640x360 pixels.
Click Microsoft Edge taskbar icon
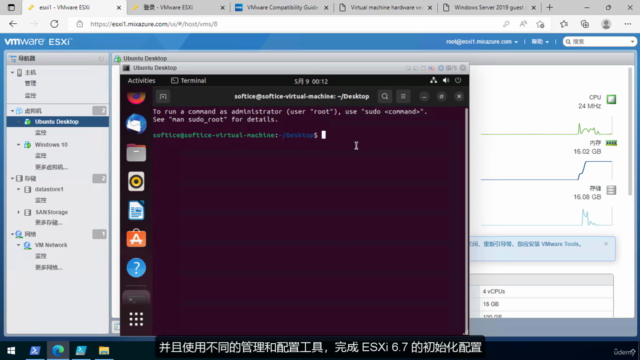(x=58, y=350)
